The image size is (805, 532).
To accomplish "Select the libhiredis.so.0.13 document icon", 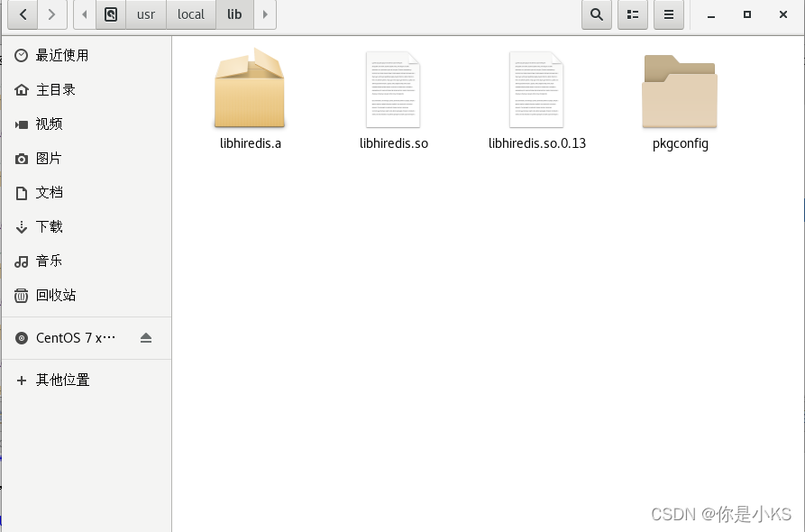I will click(x=536, y=89).
